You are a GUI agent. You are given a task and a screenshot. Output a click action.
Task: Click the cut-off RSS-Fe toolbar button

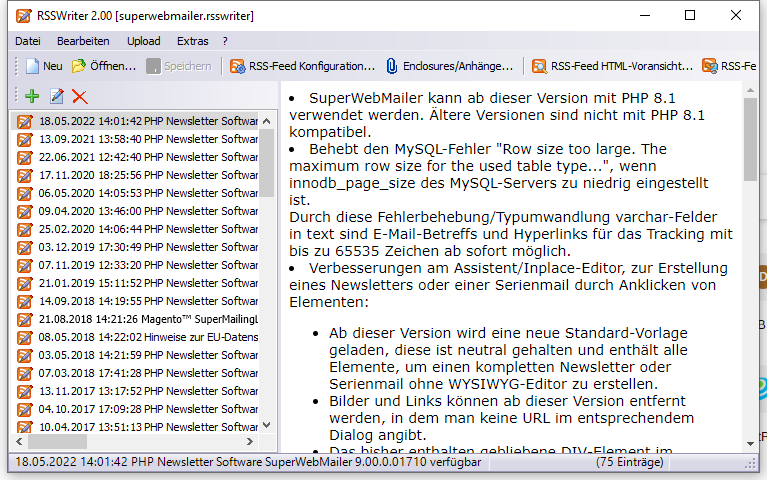tap(729, 66)
